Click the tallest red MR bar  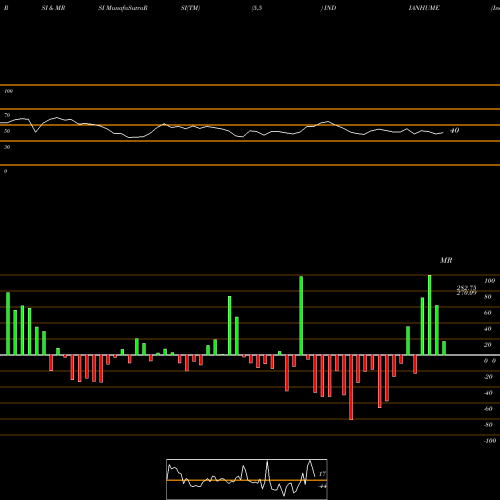coord(351,387)
